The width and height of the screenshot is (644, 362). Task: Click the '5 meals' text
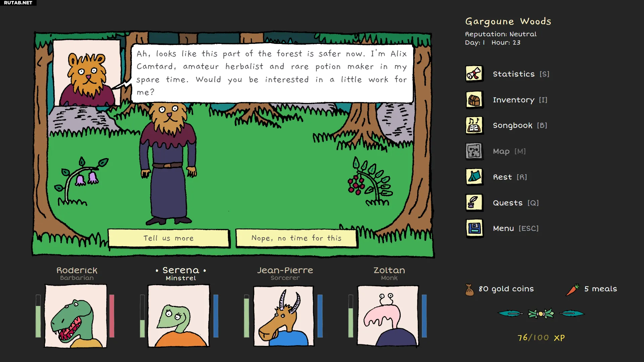tap(601, 289)
